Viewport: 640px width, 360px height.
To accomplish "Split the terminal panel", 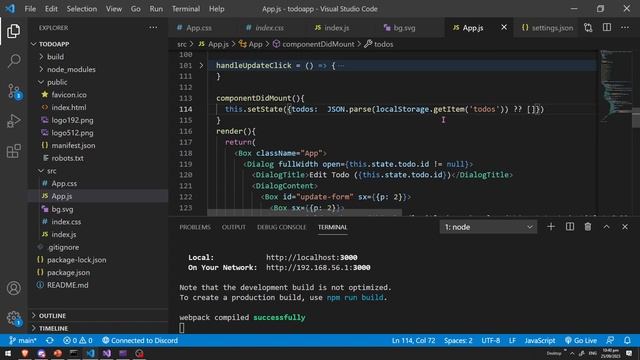I will click(570, 227).
